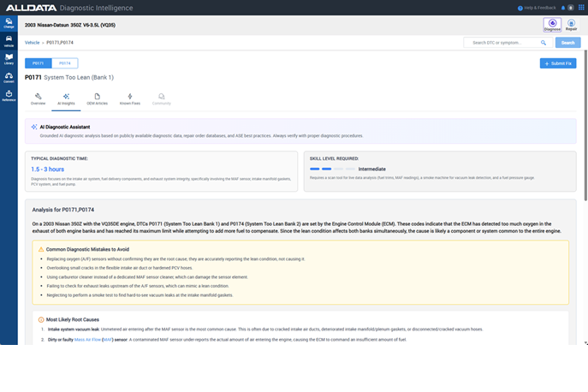Image resolution: width=588 pixels, height=392 pixels.
Task: Click the 'Intermediate' skill level label
Action: tap(372, 169)
